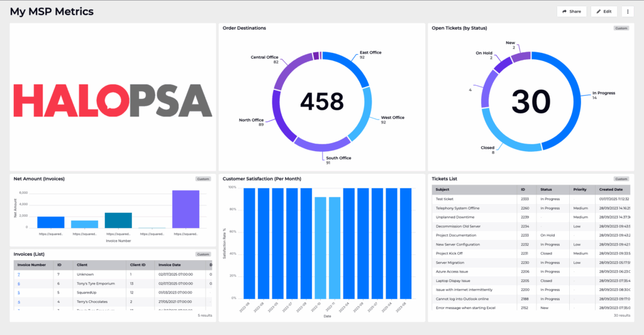
Task: Click Unplanned Downtime ticket subject
Action: pos(455,217)
